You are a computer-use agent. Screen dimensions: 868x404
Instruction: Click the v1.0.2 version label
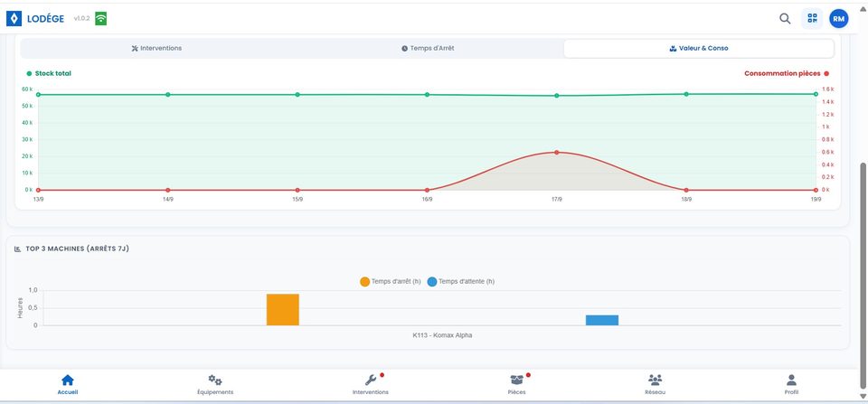point(82,19)
